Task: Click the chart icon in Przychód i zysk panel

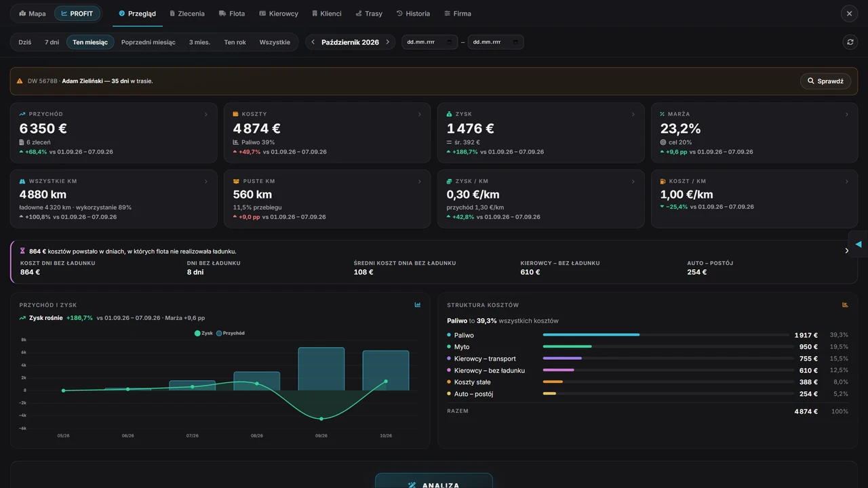Action: pyautogui.click(x=418, y=305)
